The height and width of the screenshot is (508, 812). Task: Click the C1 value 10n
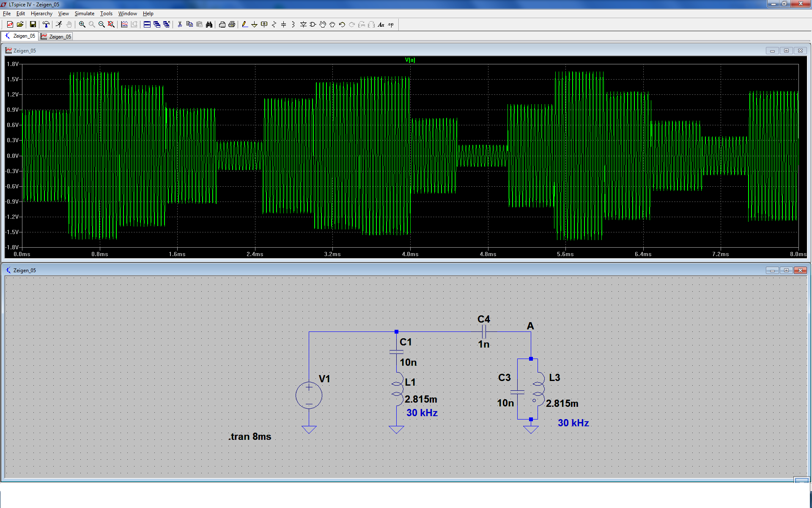coord(408,362)
